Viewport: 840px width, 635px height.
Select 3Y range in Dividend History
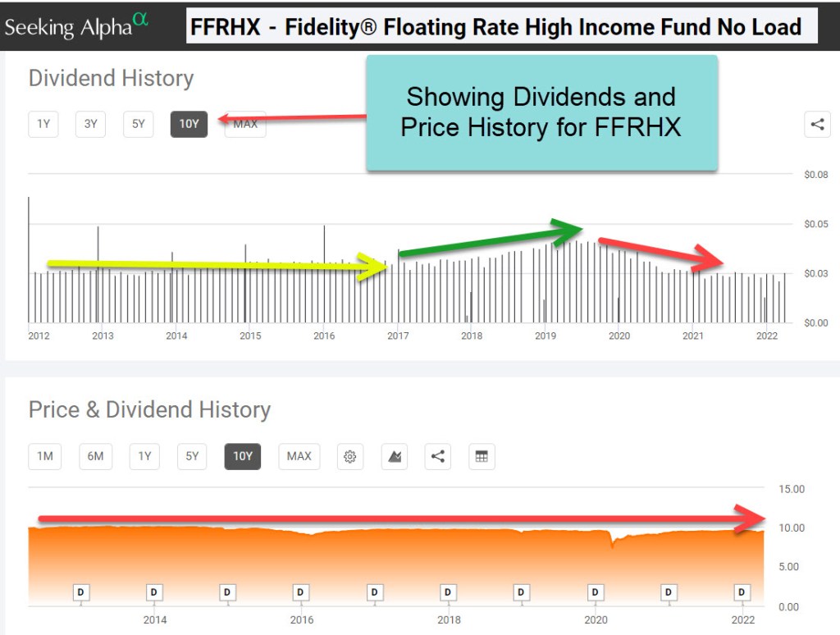point(91,124)
